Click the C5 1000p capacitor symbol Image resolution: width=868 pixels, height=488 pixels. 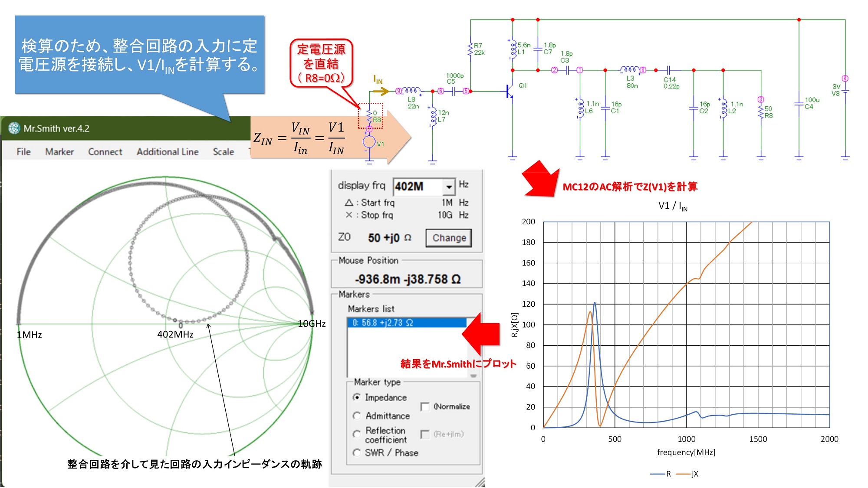(453, 91)
